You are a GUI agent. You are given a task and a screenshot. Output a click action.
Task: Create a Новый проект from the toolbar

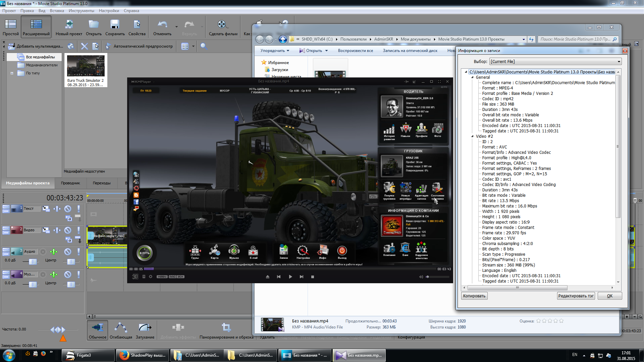(69, 24)
